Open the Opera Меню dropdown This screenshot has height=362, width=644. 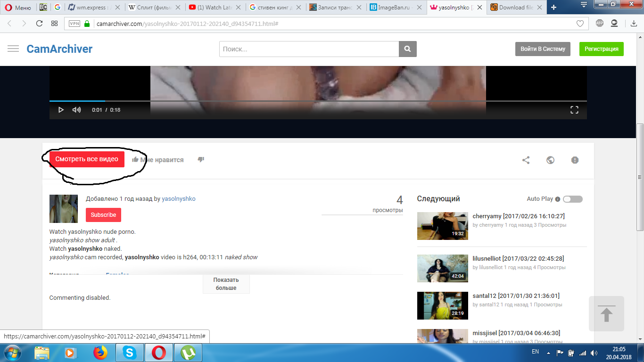click(18, 8)
